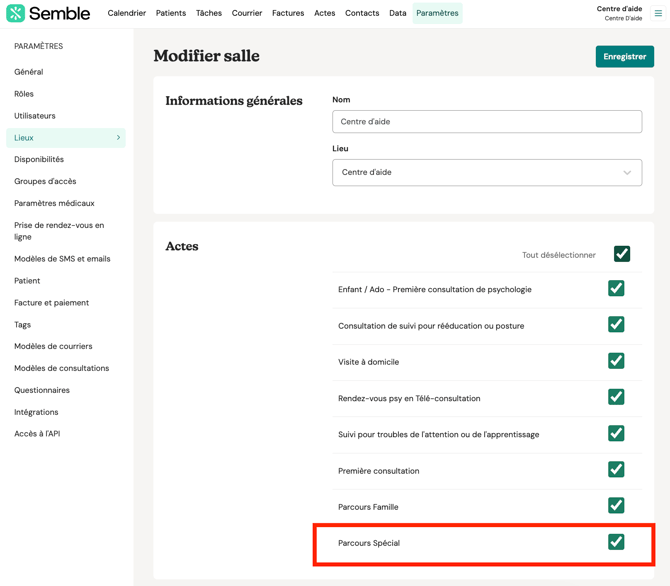Open Patients in top navigation

click(x=171, y=13)
